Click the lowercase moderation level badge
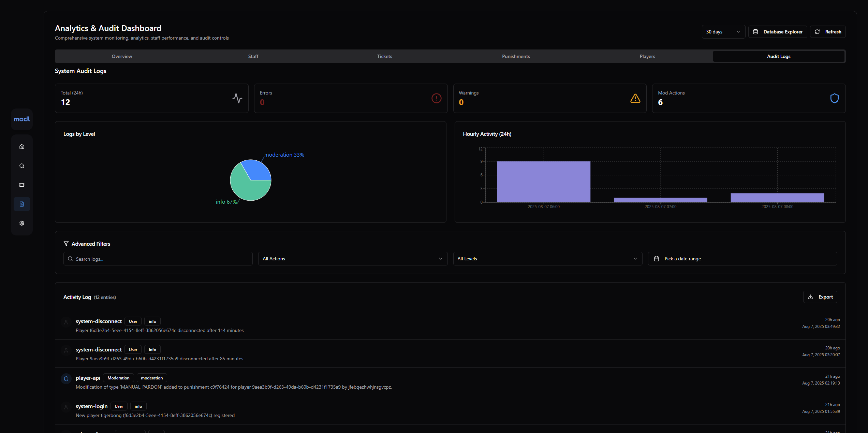The image size is (868, 433). (152, 378)
